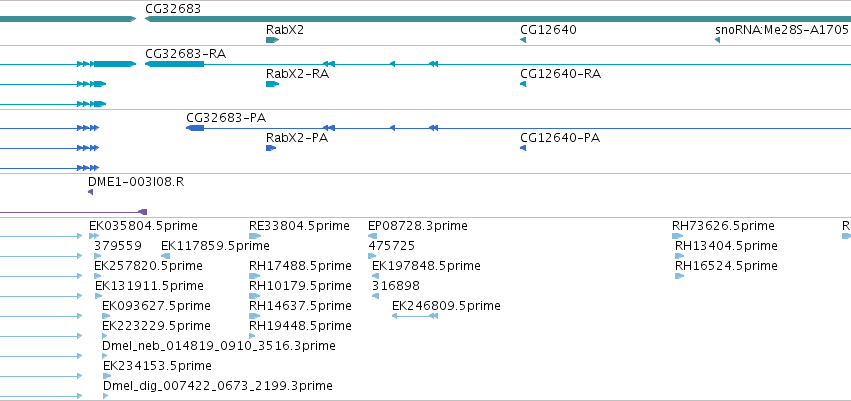The width and height of the screenshot is (851, 401).
Task: Click the snoRNA:Me28S-A1705 gene marker
Action: 717,40
